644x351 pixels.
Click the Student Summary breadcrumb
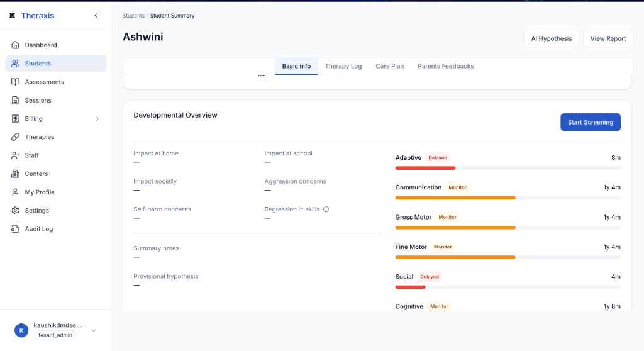coord(172,16)
